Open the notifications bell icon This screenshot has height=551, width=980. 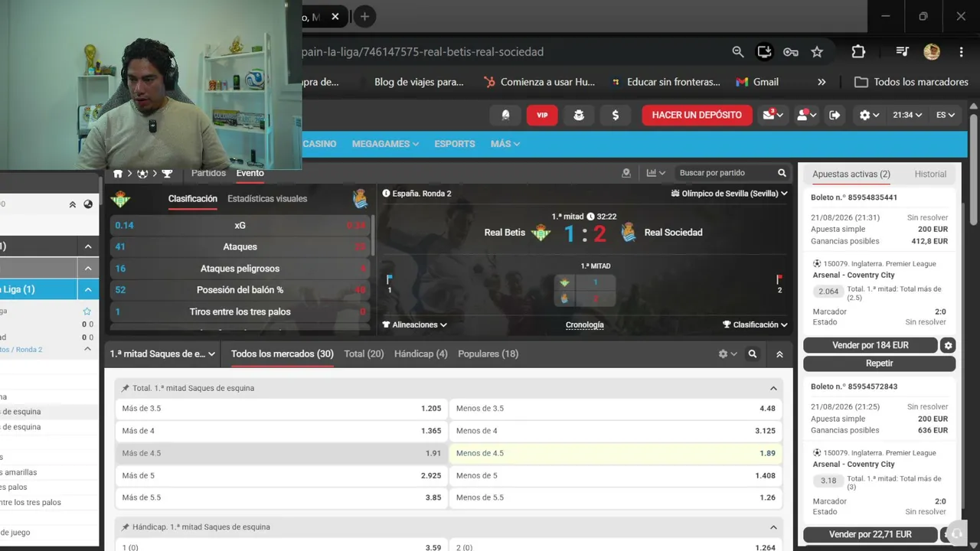click(x=505, y=115)
